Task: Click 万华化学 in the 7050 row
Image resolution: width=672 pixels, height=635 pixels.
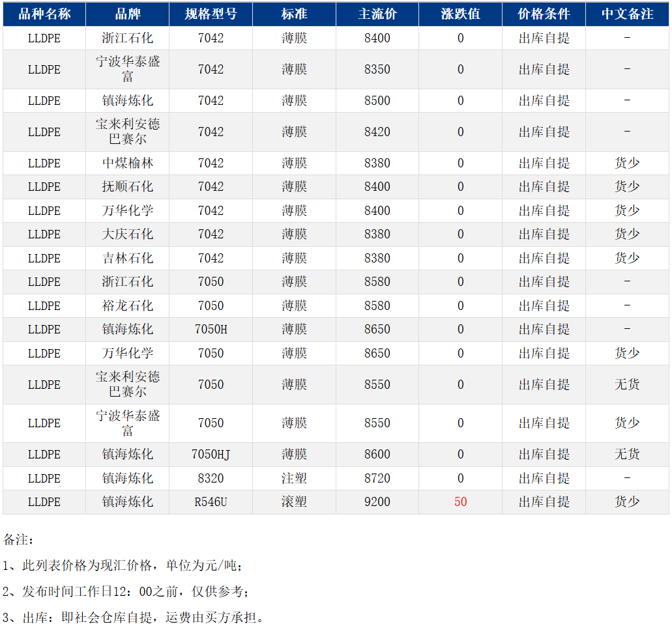Action: point(128,353)
